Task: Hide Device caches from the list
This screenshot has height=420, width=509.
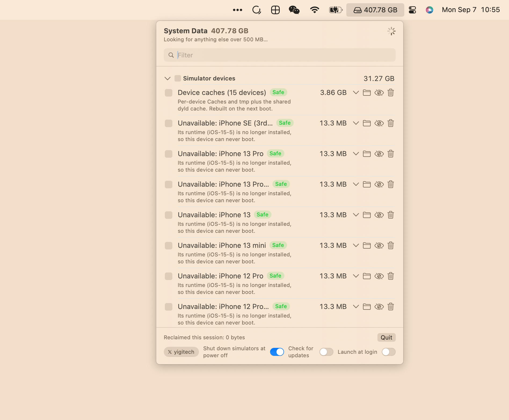Action: coord(379,93)
